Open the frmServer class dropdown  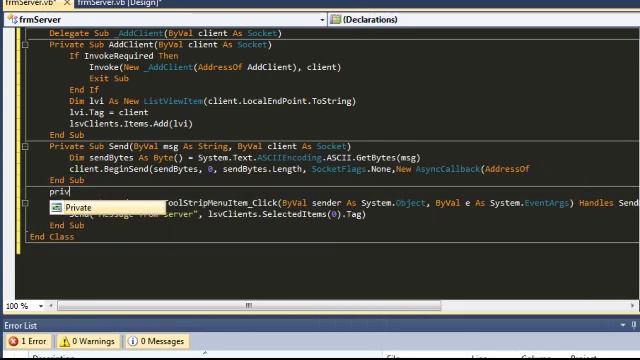[x=322, y=20]
